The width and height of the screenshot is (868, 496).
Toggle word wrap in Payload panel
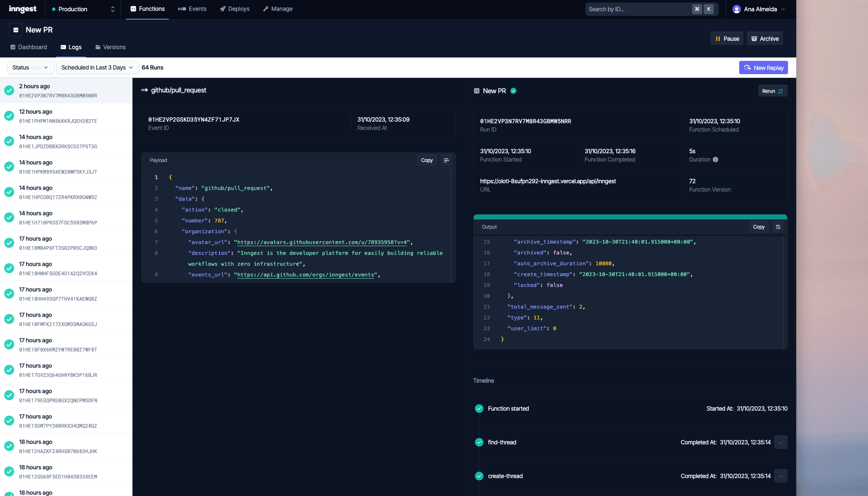[446, 160]
